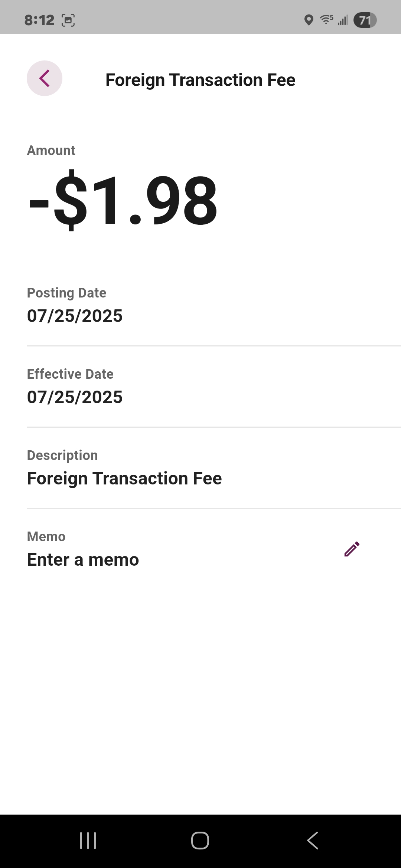Click the Memo label

[x=46, y=537]
